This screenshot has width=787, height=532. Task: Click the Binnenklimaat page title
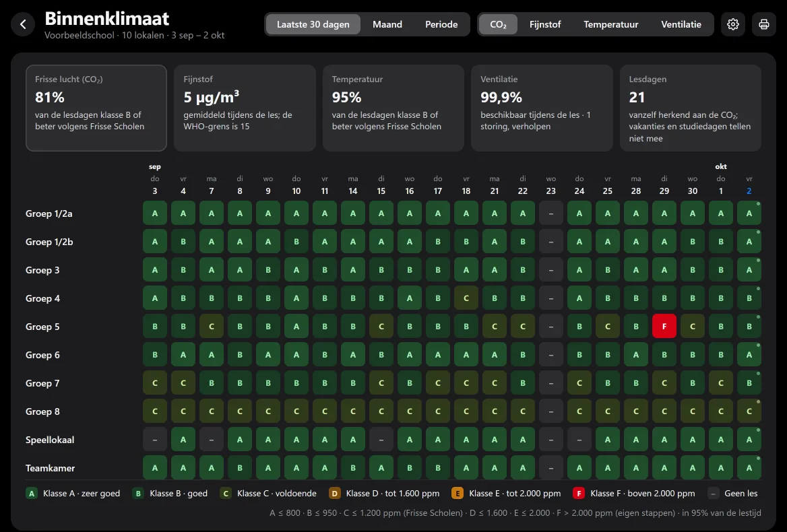tap(107, 19)
